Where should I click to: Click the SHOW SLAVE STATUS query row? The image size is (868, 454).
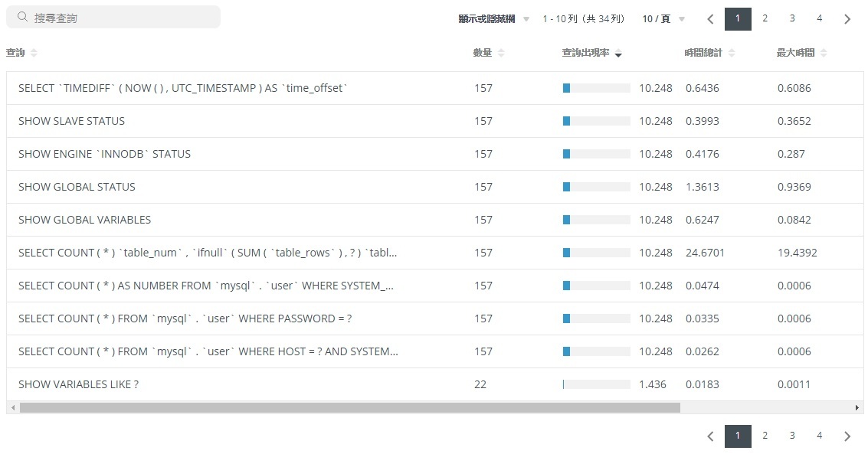point(71,121)
